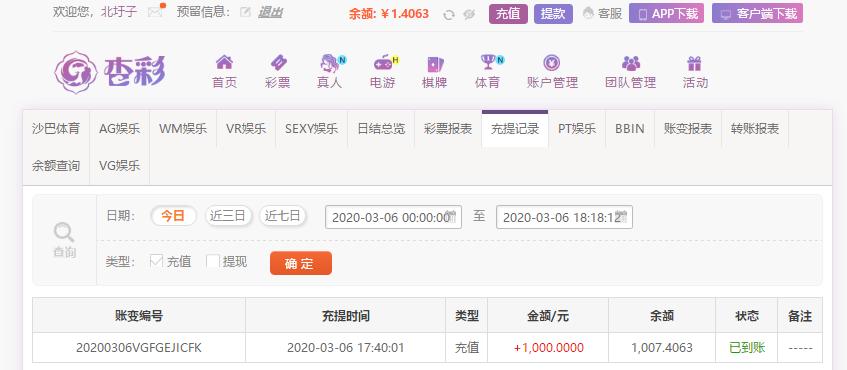Click the magnifier 查询 icon

(x=64, y=233)
